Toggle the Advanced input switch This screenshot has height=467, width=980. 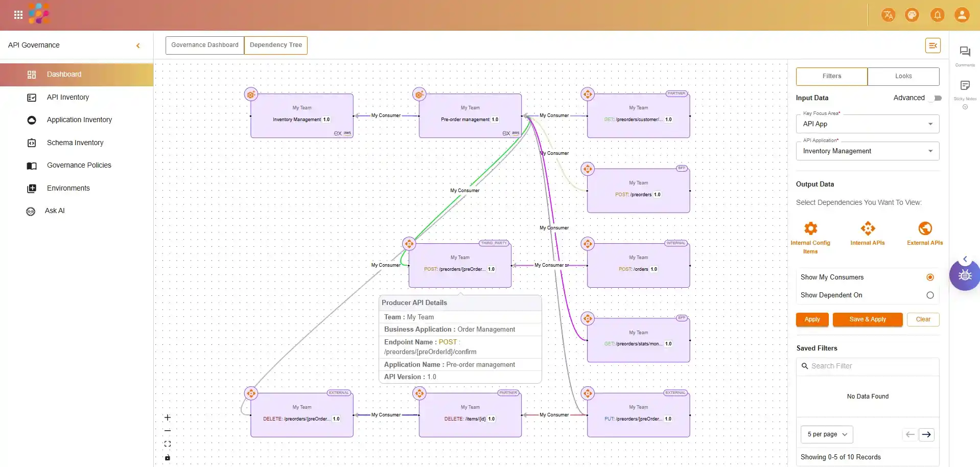pyautogui.click(x=936, y=98)
